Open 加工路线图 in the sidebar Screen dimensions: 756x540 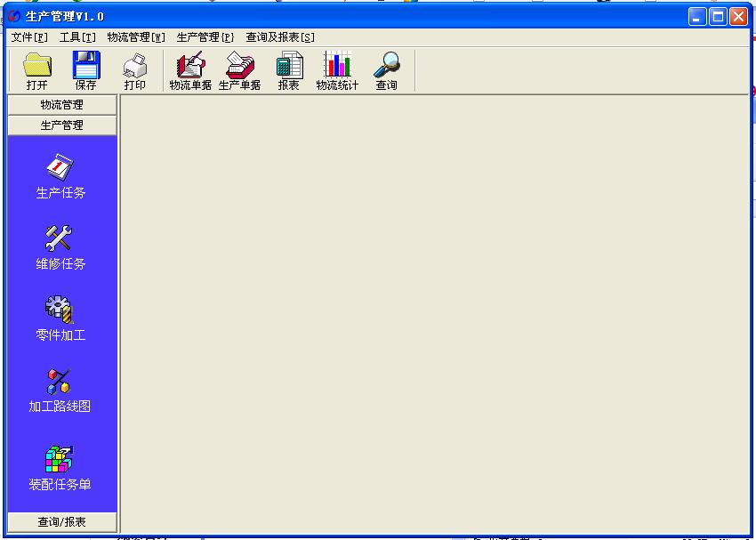tap(60, 390)
